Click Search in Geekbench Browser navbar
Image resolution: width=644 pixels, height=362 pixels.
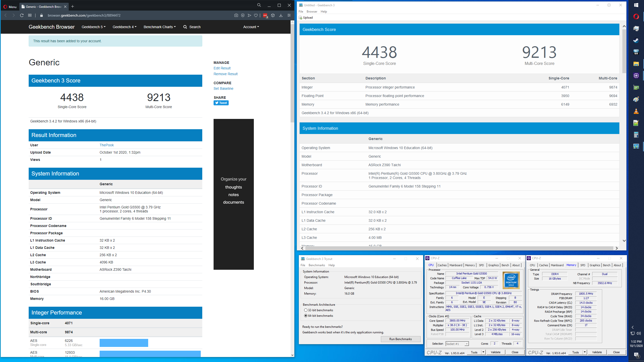pos(192,27)
